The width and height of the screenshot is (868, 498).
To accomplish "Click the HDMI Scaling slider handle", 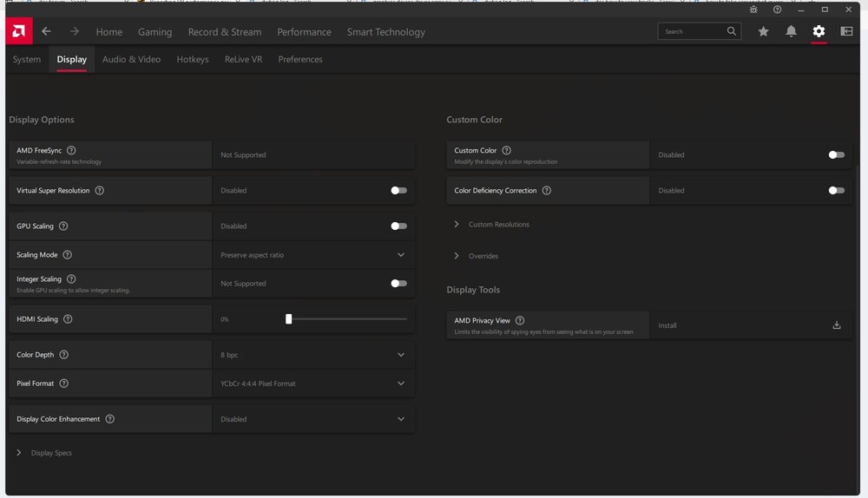I will coord(289,319).
